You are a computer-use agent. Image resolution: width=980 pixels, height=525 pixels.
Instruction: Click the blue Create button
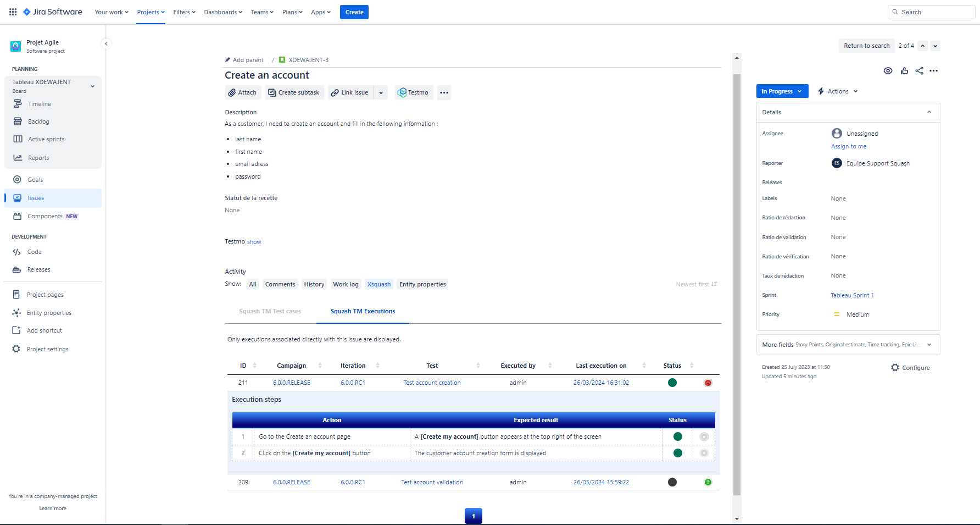click(x=354, y=12)
